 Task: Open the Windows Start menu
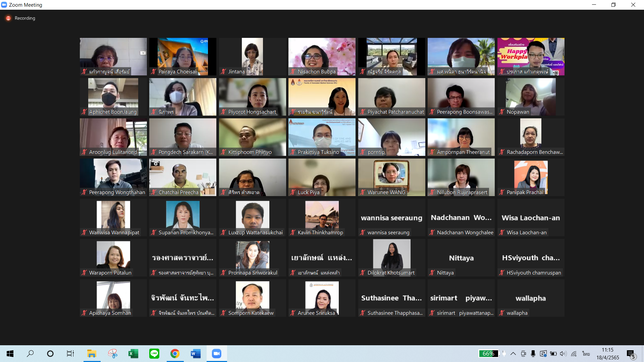(10, 354)
